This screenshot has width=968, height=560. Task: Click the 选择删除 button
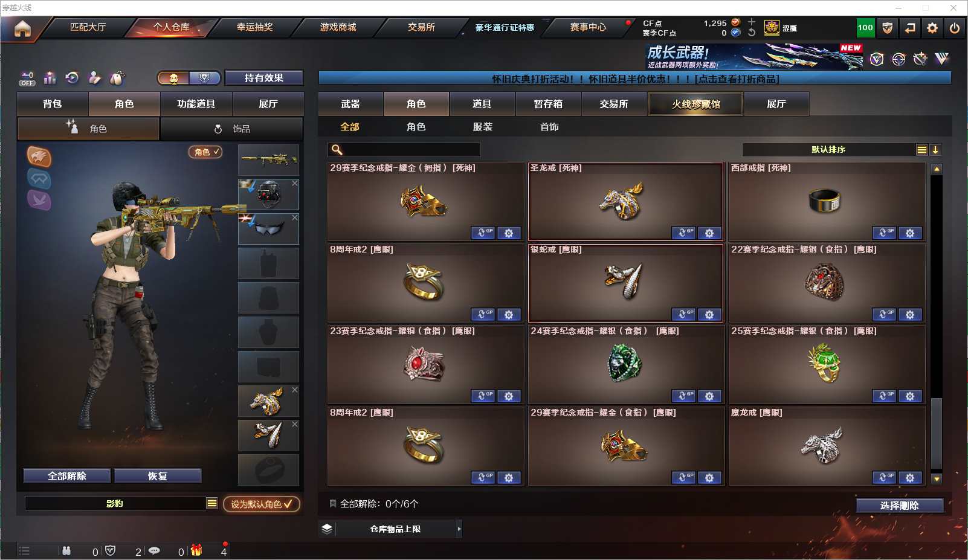coord(900,506)
